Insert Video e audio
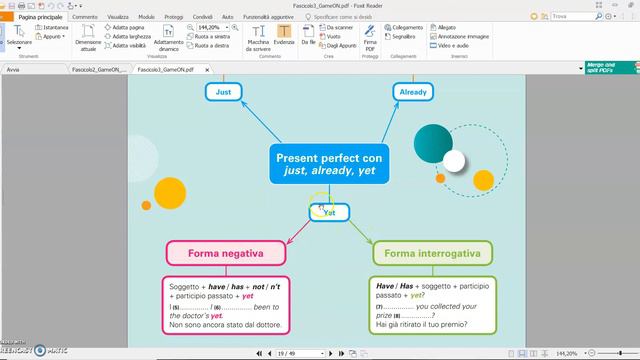 click(449, 46)
